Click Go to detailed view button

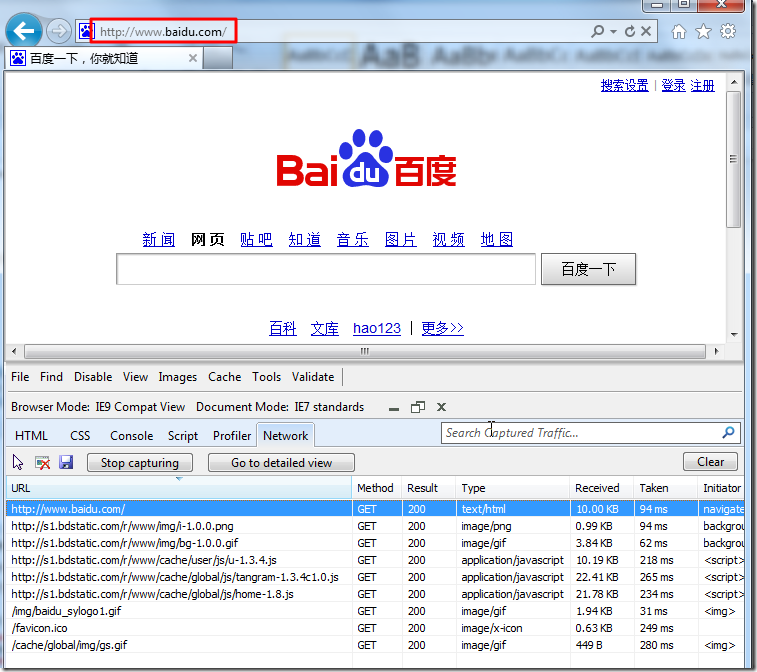click(281, 462)
